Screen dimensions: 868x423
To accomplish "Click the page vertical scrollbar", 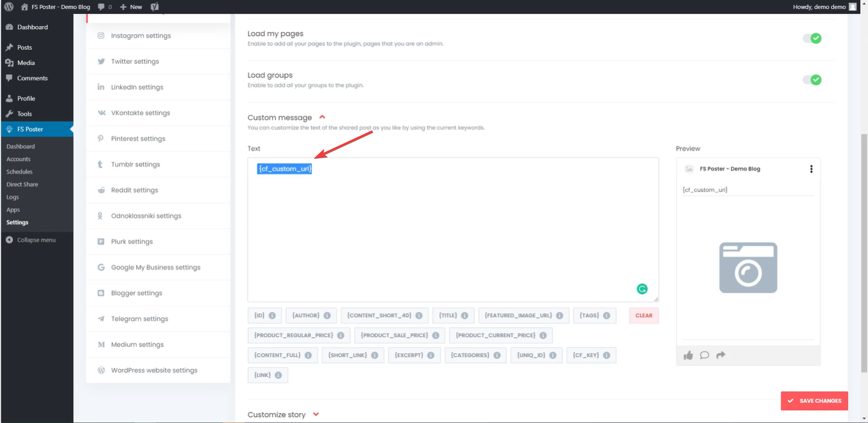I will [864, 252].
